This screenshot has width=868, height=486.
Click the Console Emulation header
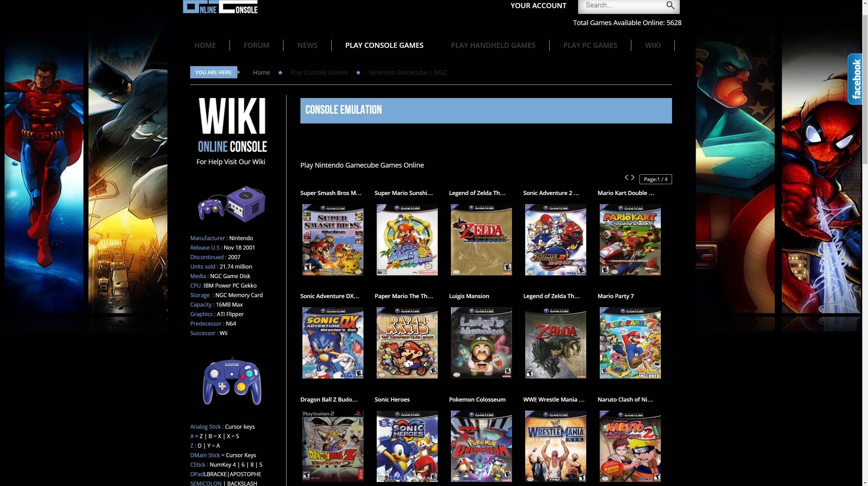(x=486, y=111)
